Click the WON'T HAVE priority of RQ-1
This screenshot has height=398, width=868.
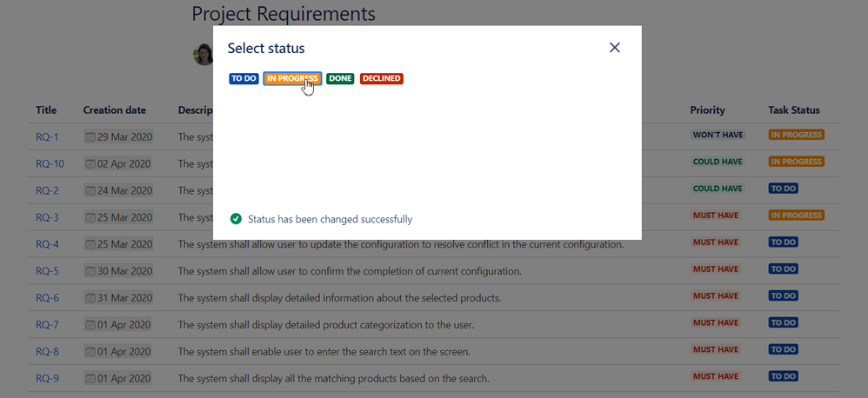point(718,135)
